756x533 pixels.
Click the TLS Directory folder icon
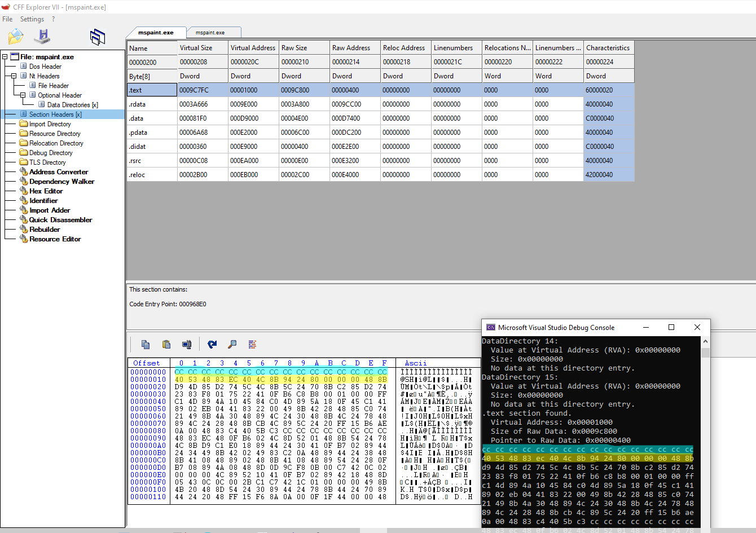click(24, 162)
